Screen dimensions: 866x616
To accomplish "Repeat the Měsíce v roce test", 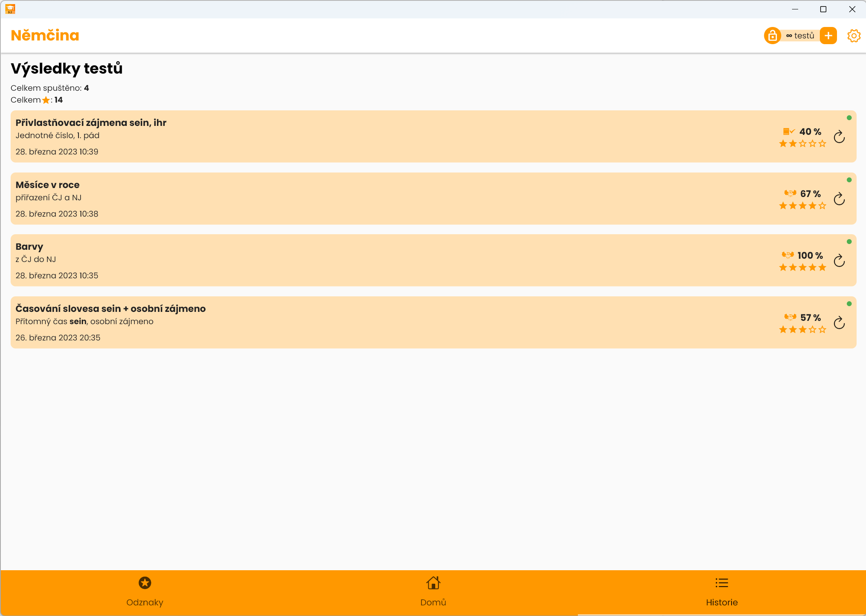I will pos(839,199).
